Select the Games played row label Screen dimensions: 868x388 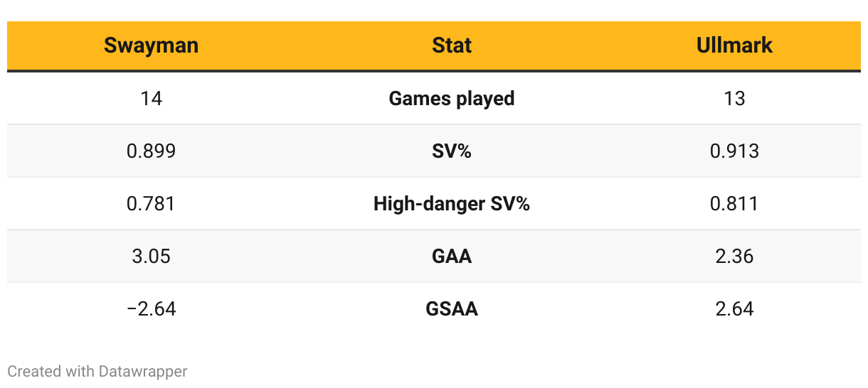pyautogui.click(x=452, y=98)
